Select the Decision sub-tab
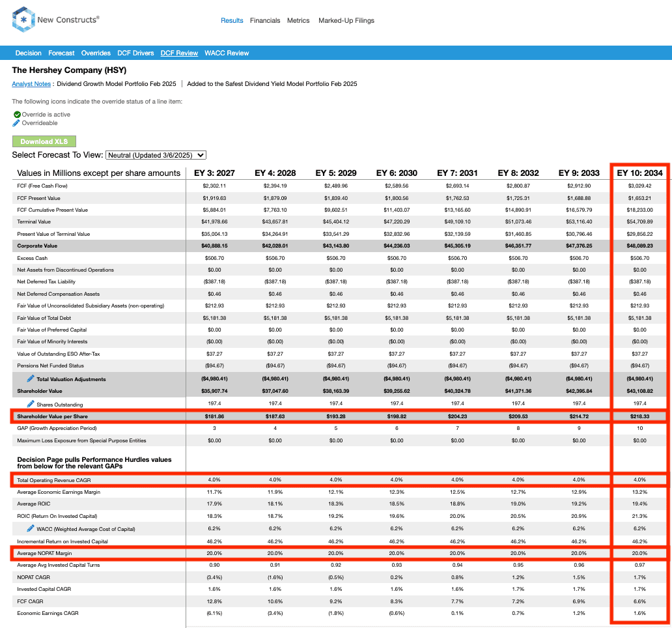The width and height of the screenshot is (672, 628). coord(28,53)
